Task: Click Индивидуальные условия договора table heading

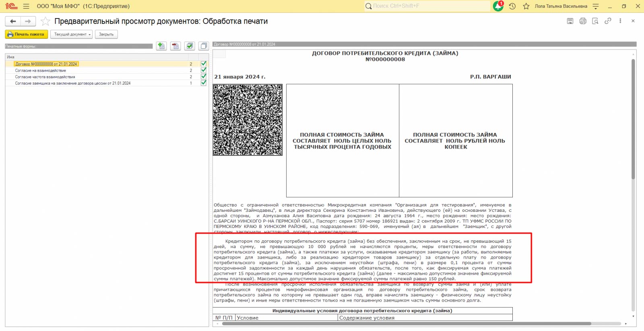Action: coord(362,311)
